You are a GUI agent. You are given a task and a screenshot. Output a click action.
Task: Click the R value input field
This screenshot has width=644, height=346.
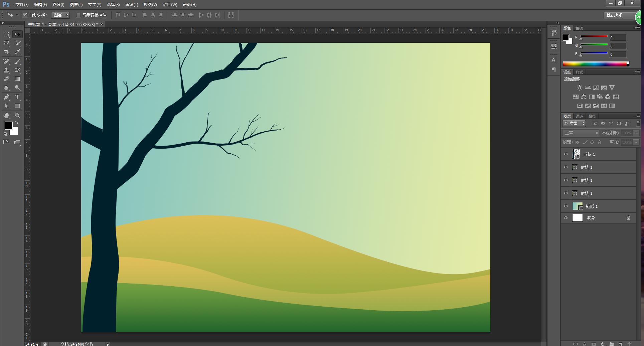tap(617, 38)
